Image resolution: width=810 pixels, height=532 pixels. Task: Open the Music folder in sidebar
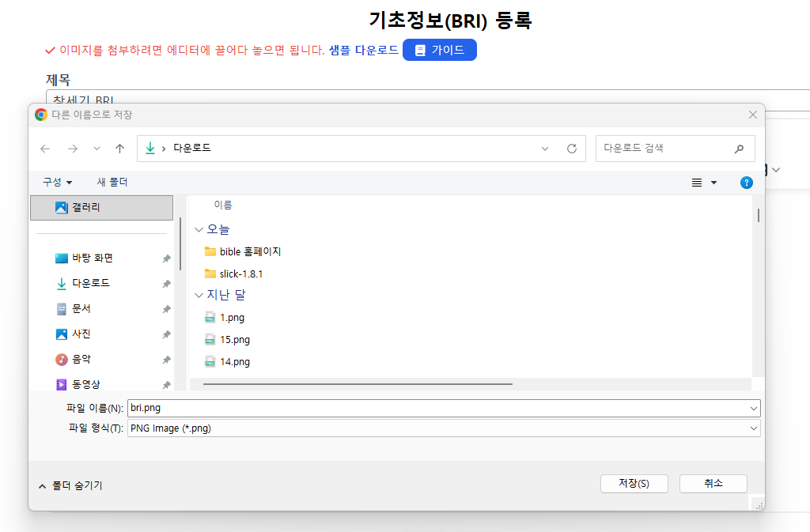pyautogui.click(x=81, y=360)
